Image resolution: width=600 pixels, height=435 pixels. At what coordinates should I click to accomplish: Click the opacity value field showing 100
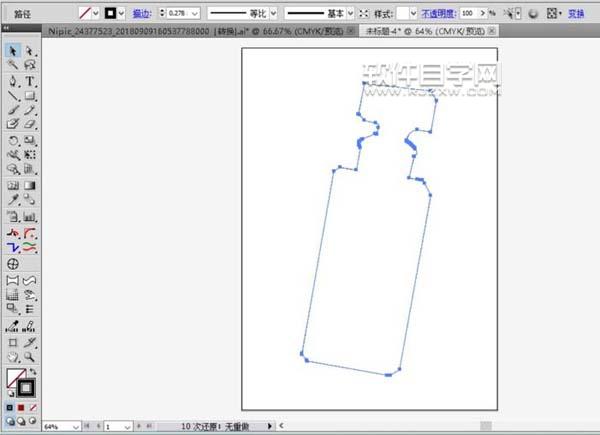point(469,13)
